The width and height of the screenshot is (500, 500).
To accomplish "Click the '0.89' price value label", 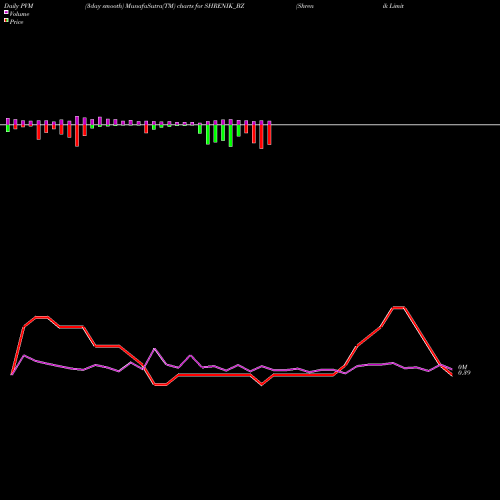I will click(464, 373).
